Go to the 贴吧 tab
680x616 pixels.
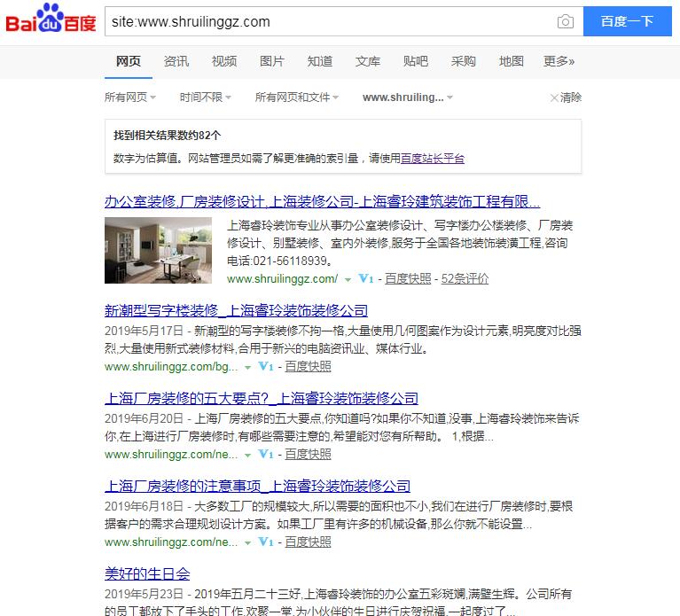tap(416, 61)
